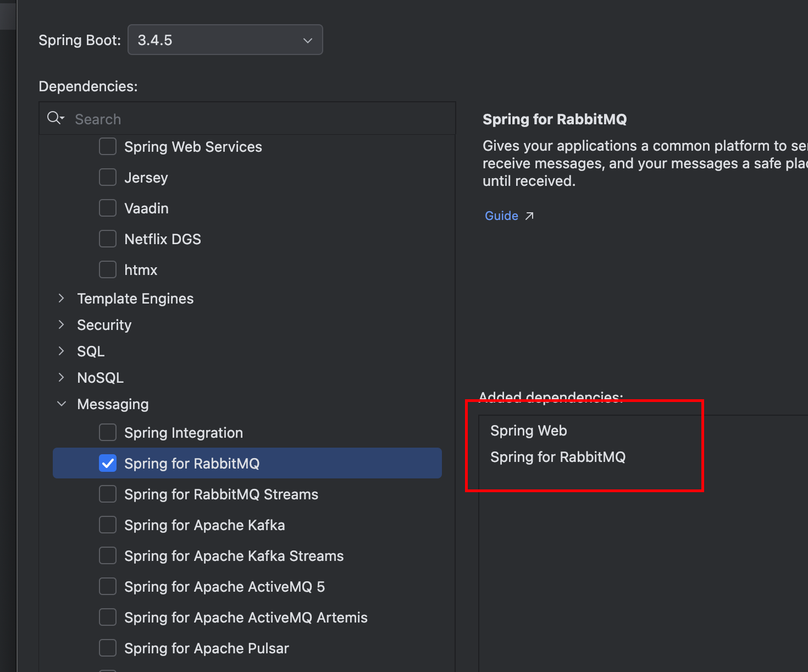Select the Spring for Apache Pulsar label
808x672 pixels.
(206, 648)
